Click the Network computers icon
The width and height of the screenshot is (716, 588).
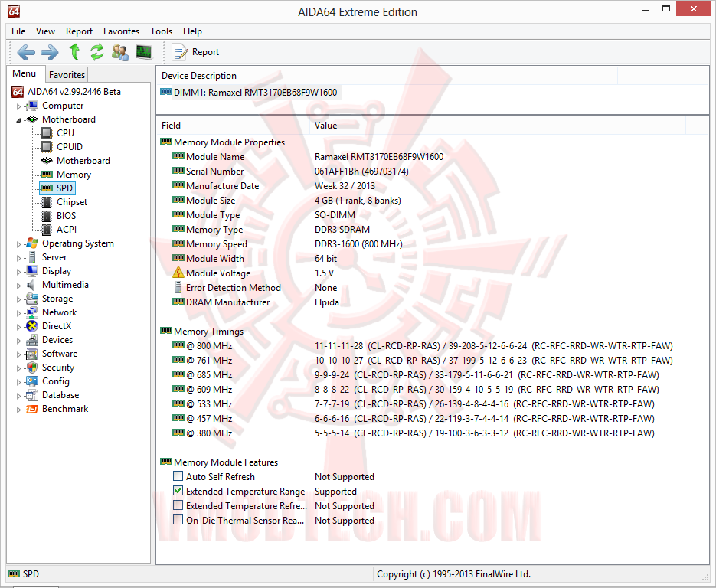tap(32, 312)
